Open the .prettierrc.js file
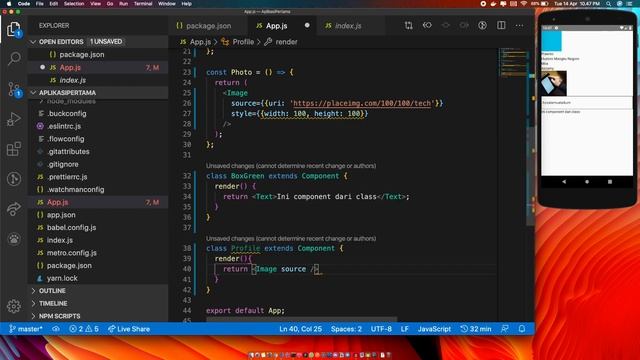 pyautogui.click(x=98, y=177)
